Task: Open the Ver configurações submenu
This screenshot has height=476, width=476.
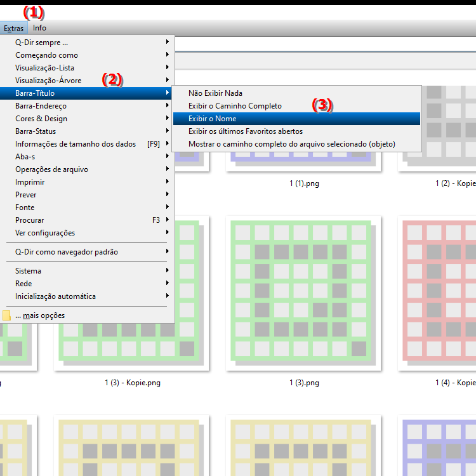Action: 87,233
